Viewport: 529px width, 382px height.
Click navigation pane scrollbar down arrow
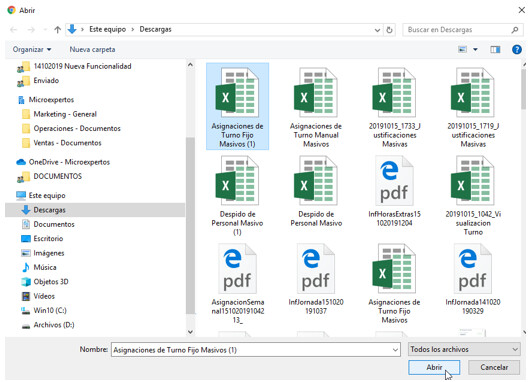tap(190, 332)
